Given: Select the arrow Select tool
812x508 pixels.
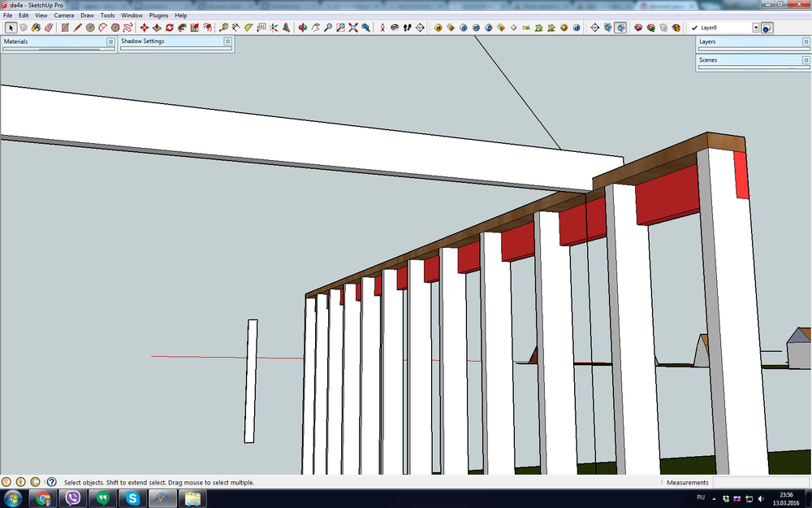Looking at the screenshot, I should tap(11, 28).
